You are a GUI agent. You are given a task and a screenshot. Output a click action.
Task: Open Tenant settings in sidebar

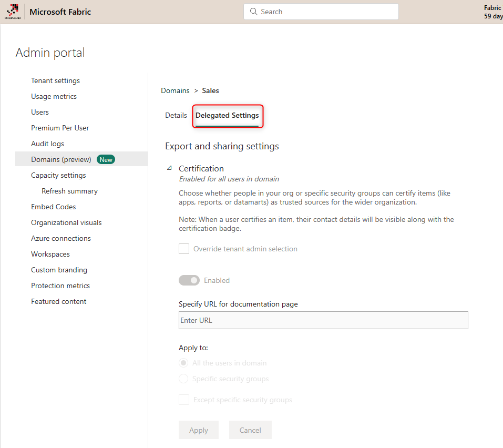55,80
